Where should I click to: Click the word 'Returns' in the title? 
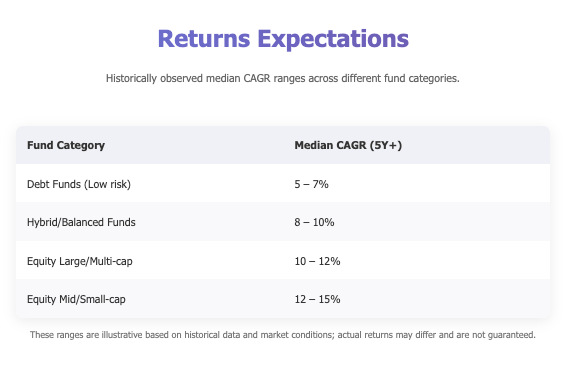click(204, 39)
